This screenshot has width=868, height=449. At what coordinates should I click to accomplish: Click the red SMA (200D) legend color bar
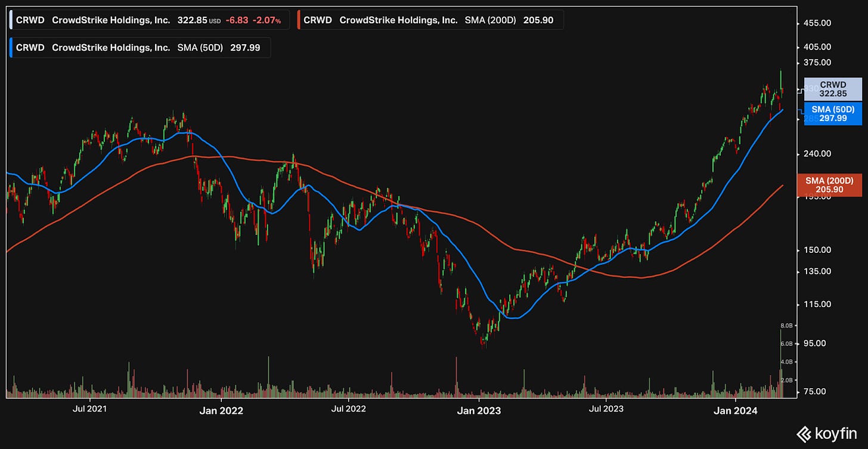pos(299,20)
